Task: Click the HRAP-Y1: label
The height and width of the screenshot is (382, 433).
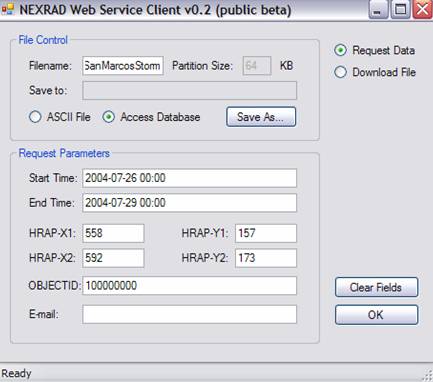Action: [x=205, y=233]
